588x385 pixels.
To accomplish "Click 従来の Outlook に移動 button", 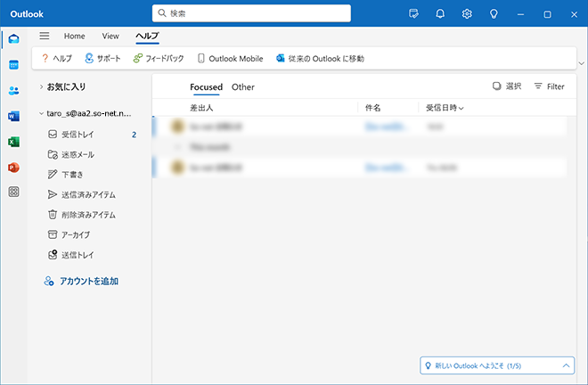I will click(x=320, y=59).
